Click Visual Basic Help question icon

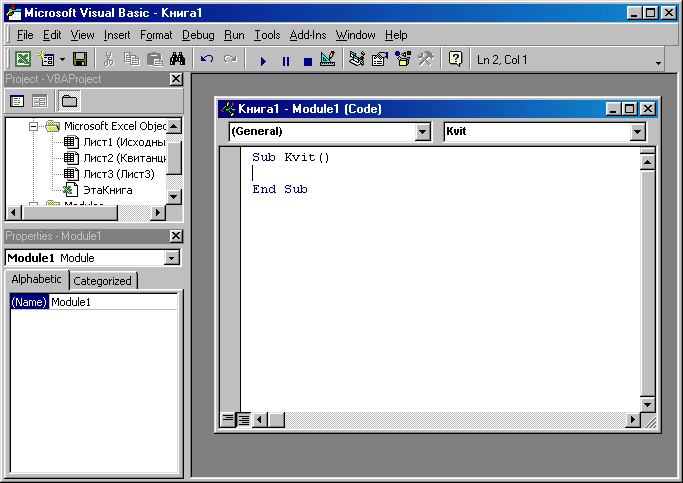tap(455, 59)
